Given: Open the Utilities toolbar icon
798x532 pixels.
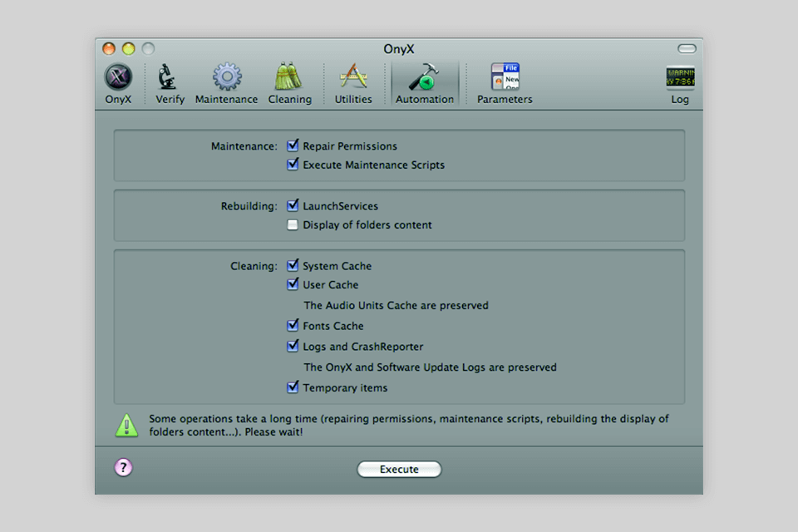Looking at the screenshot, I should 353,76.
